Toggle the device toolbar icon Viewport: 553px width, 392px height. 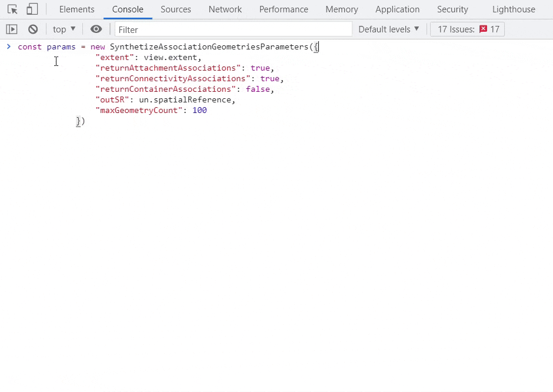pyautogui.click(x=32, y=9)
